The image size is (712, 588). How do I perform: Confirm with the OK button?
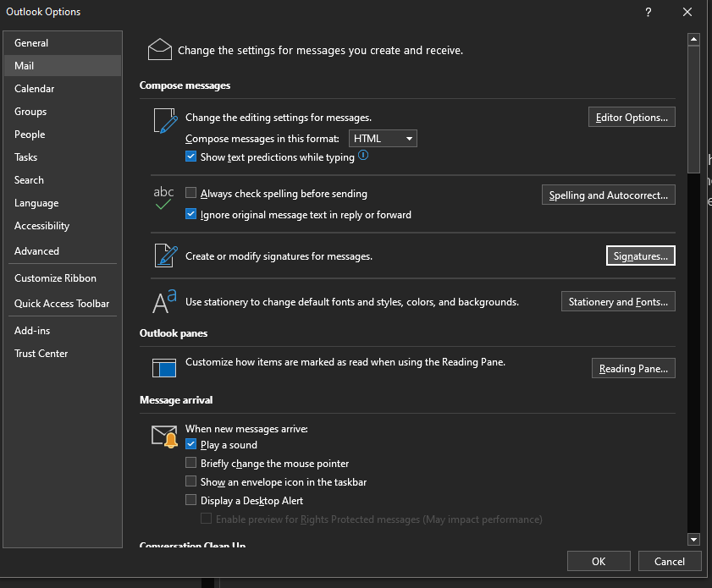pos(599,561)
